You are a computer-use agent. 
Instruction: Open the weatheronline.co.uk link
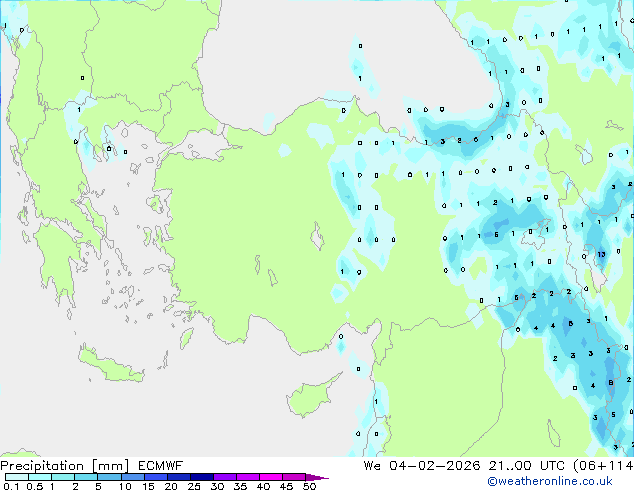point(550,481)
